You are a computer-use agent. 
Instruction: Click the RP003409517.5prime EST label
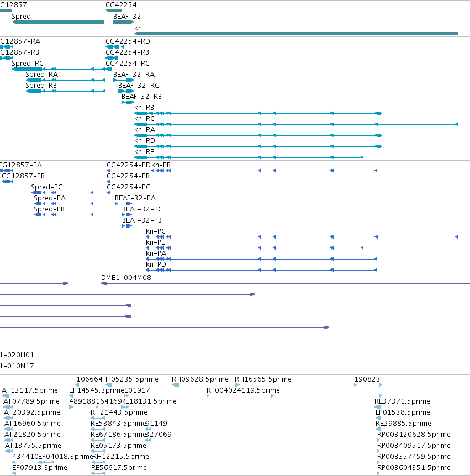(414, 446)
